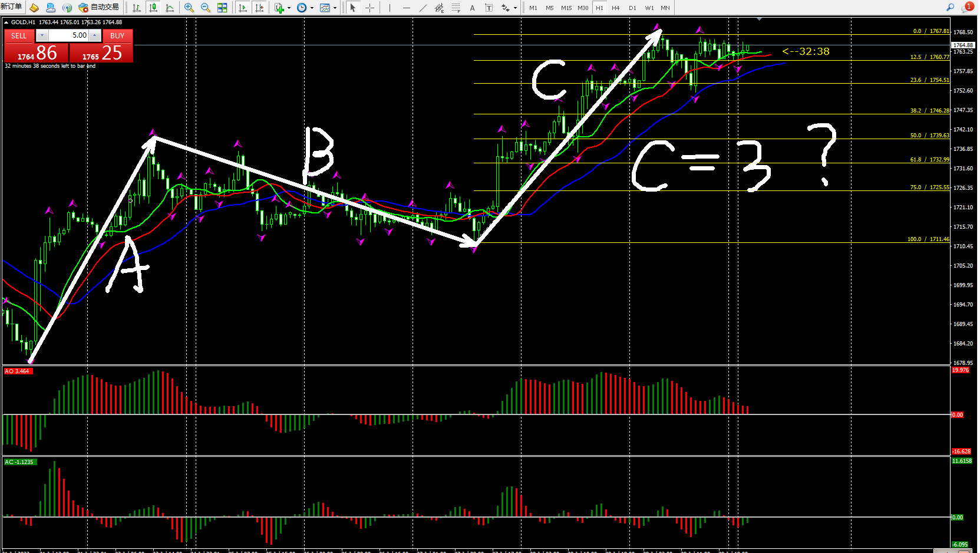The width and height of the screenshot is (980, 553).
Task: Open the add indicators dropdown arrow
Action: pos(289,8)
